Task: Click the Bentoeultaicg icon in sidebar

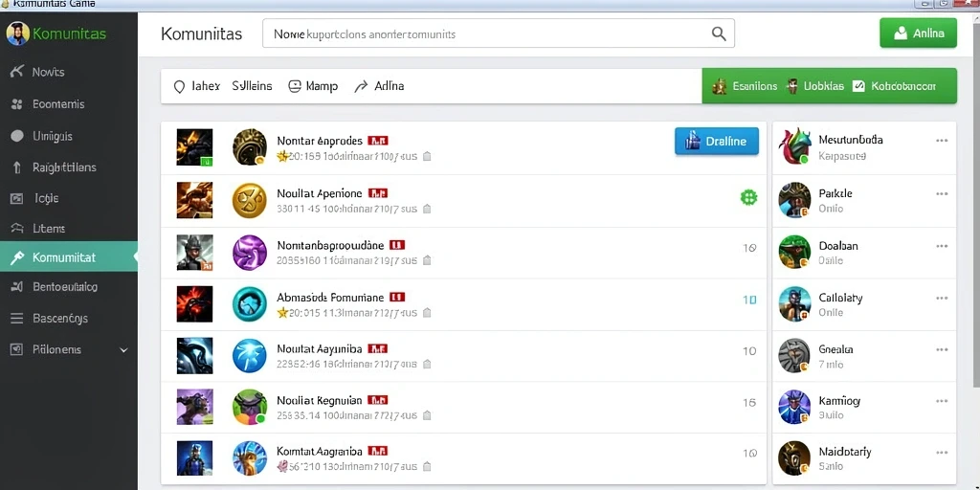Action: 17,287
